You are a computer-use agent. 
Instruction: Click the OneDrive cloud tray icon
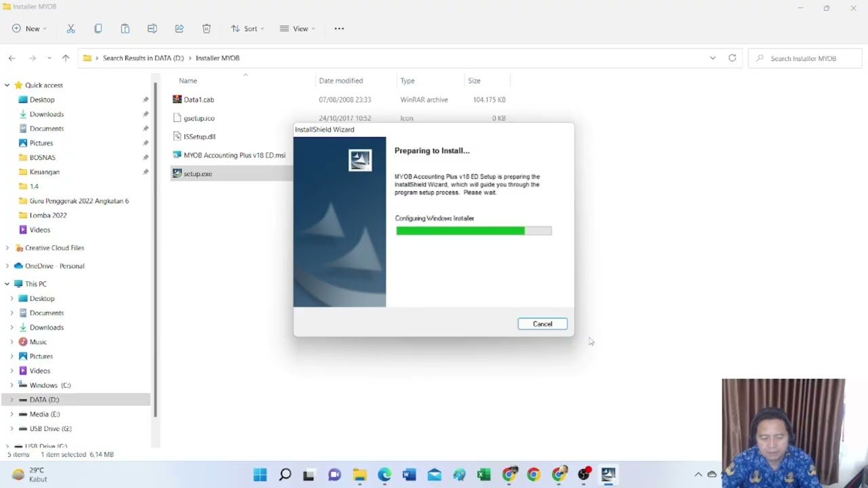(712, 474)
